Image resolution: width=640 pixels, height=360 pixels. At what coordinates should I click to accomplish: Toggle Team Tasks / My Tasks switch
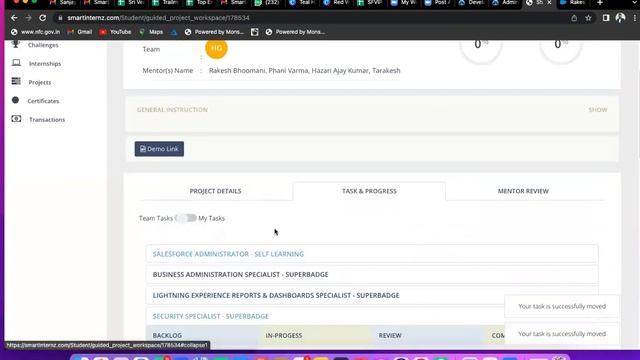tap(186, 218)
